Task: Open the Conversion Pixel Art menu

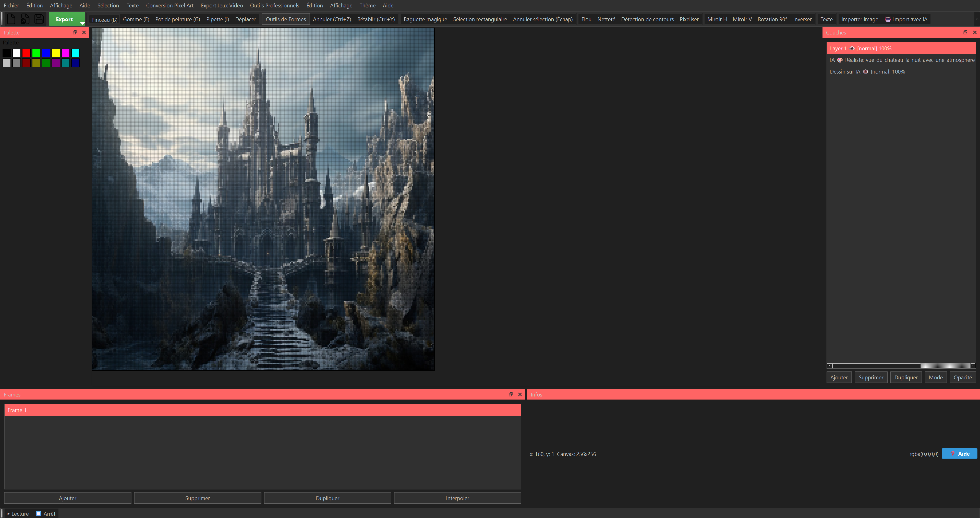Action: tap(170, 5)
